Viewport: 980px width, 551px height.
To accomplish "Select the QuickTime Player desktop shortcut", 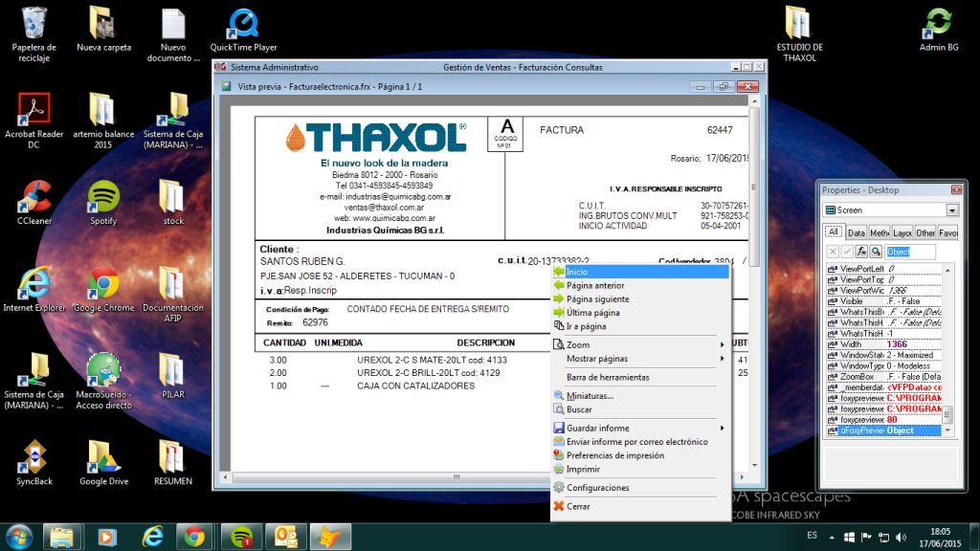I will (x=243, y=30).
